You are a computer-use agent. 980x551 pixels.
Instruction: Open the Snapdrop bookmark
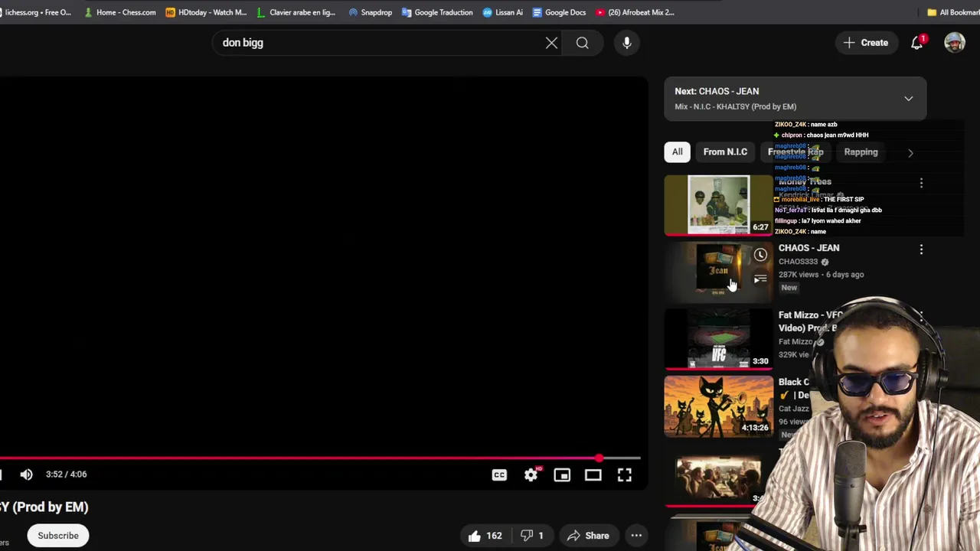coord(370,12)
